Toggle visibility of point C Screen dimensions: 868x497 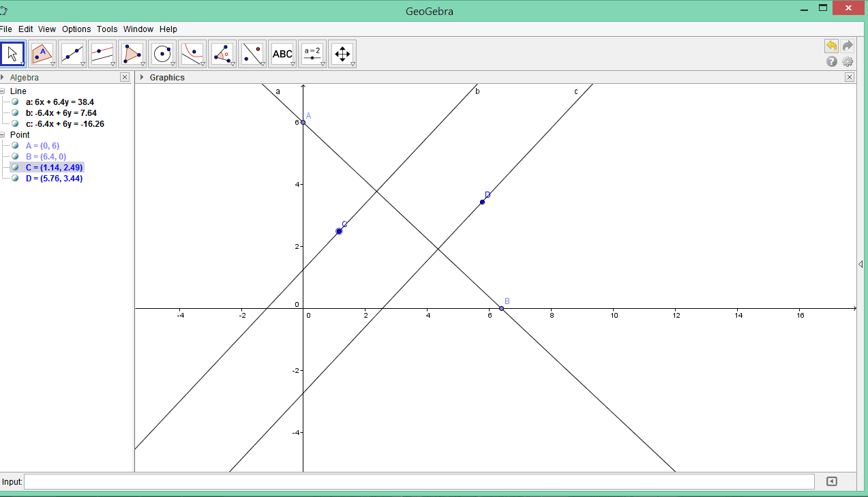click(x=15, y=167)
